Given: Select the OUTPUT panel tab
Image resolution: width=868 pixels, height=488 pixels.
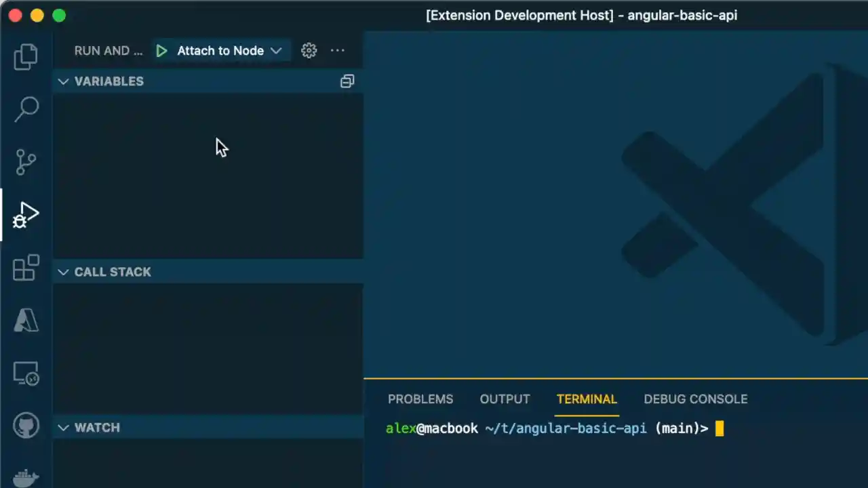Looking at the screenshot, I should tap(505, 399).
